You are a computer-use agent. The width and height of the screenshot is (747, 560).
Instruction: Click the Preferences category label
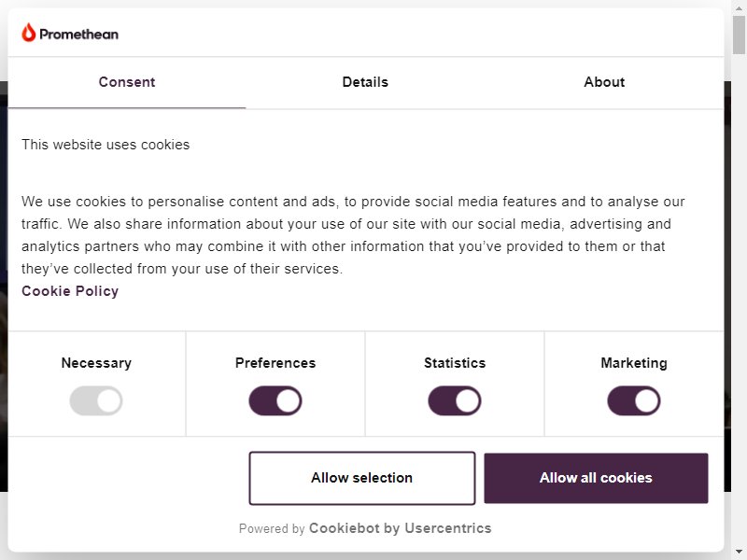click(275, 363)
